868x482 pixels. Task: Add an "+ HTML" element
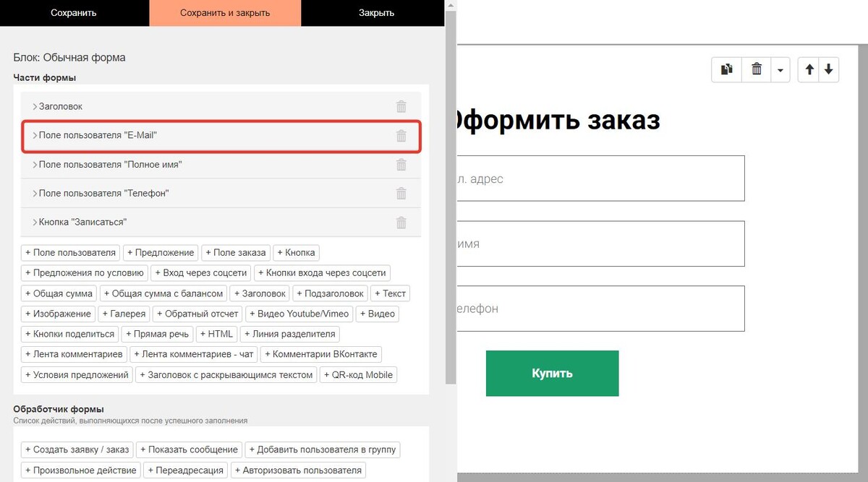click(x=216, y=334)
